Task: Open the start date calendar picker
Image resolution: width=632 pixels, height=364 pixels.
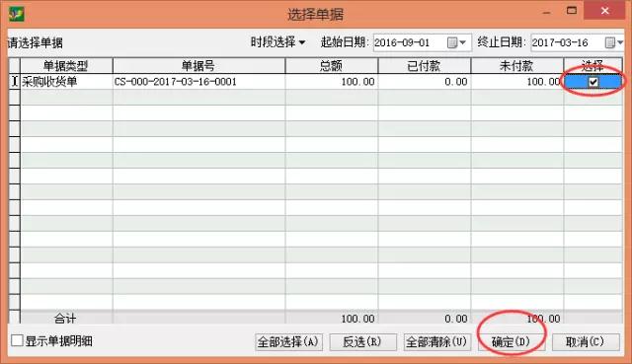Action: (x=456, y=42)
